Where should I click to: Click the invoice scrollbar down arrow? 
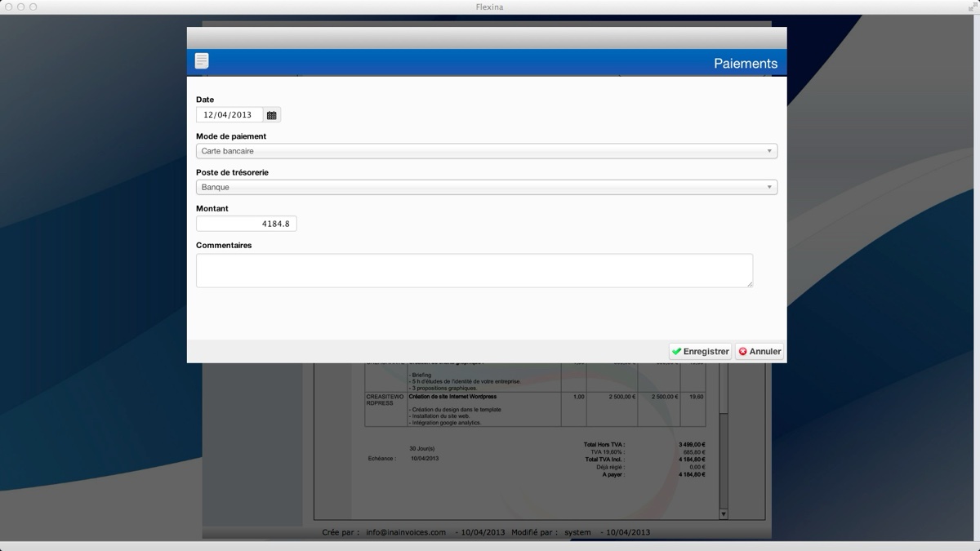[x=723, y=514]
